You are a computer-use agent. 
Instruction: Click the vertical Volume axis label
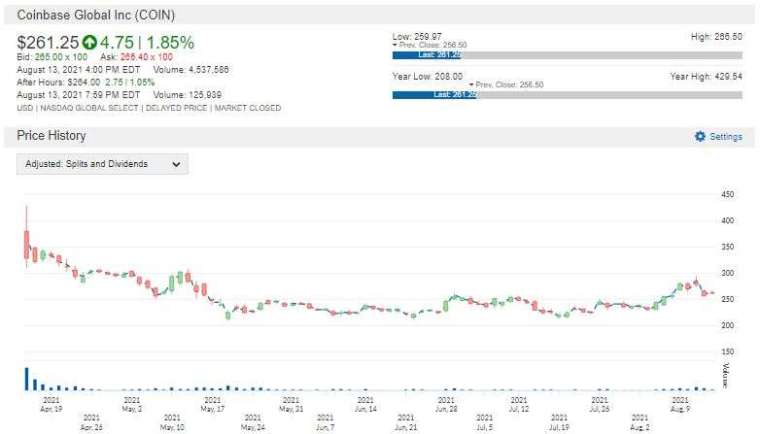pos(726,375)
